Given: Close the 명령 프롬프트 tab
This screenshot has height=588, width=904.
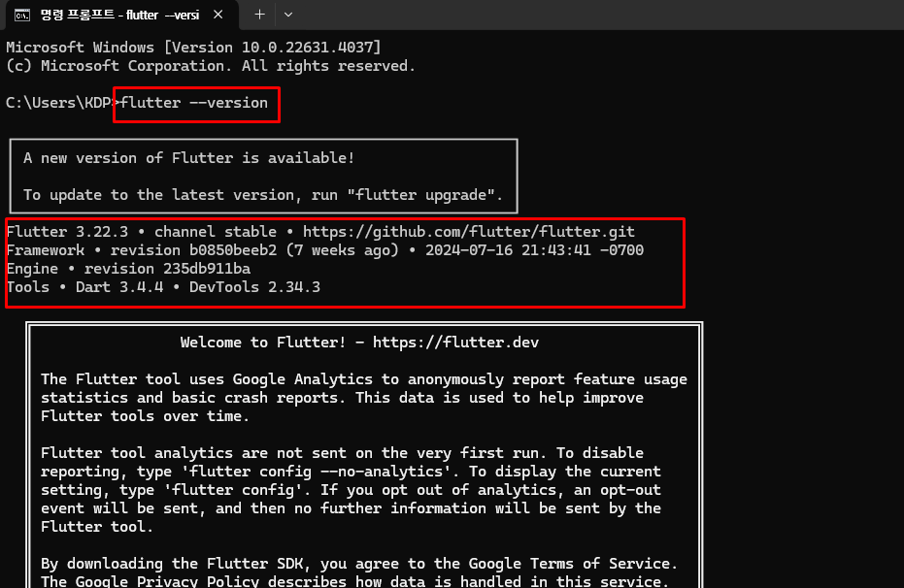Looking at the screenshot, I should click(218, 15).
